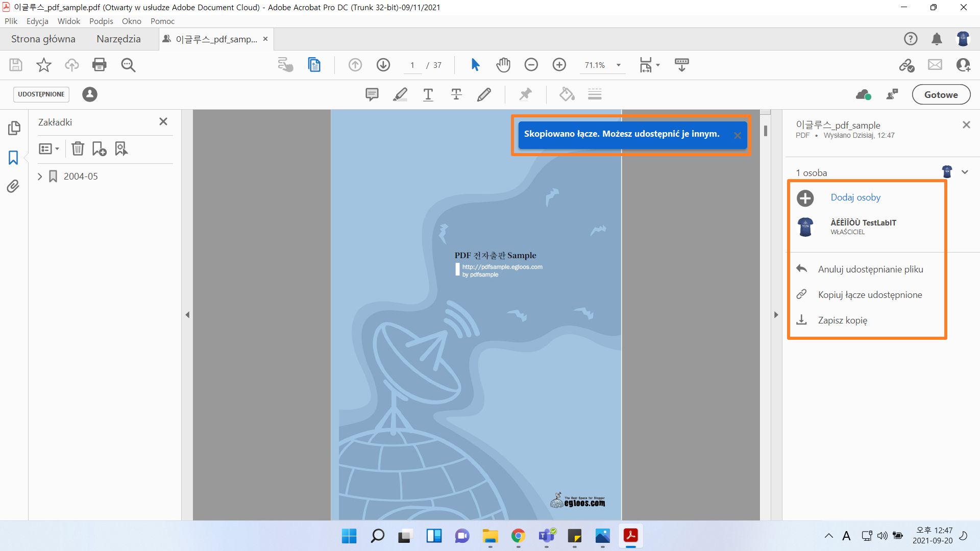Image resolution: width=980 pixels, height=551 pixels.
Task: Click the Gotowe button
Action: click(941, 94)
